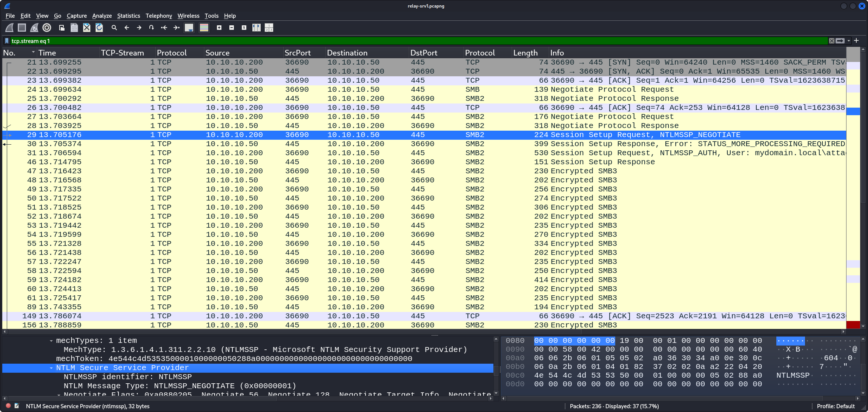Click the Profile: Default status label
The height and width of the screenshot is (412, 868).
tap(836, 406)
